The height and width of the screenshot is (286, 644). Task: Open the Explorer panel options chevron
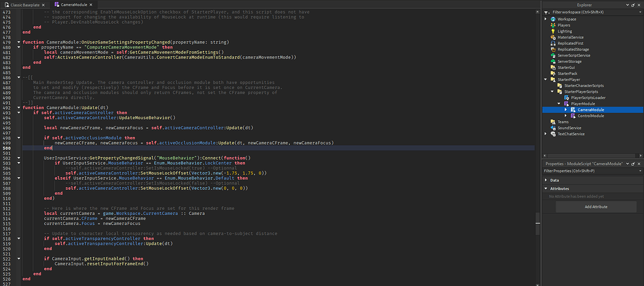click(x=628, y=4)
